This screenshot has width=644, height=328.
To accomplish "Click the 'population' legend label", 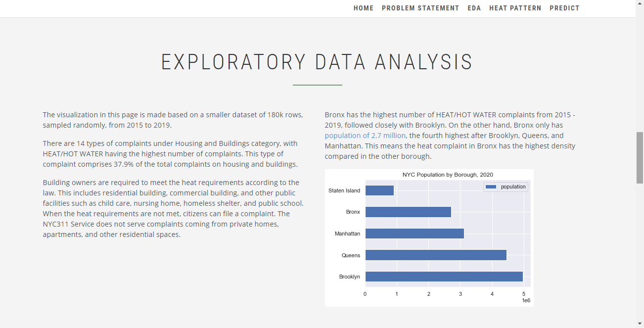I will click(513, 187).
